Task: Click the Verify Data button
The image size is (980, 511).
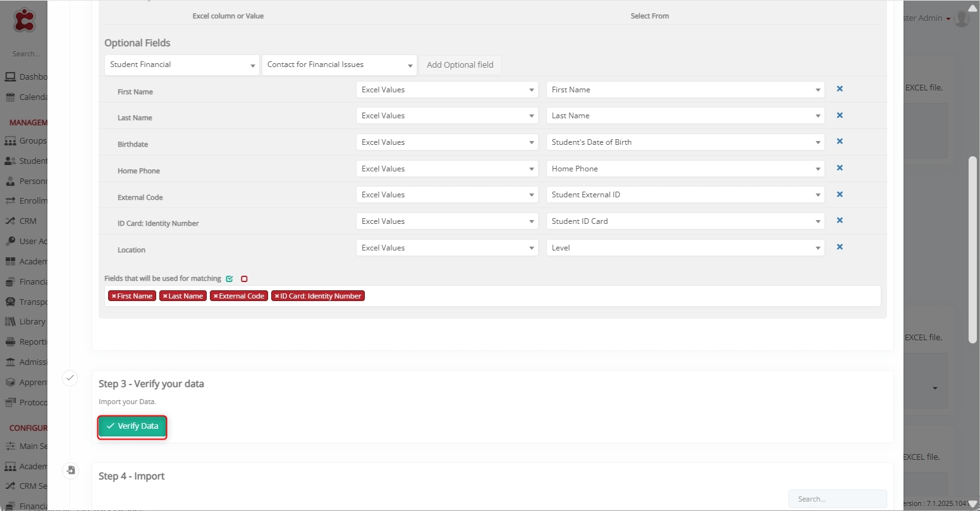Action: (132, 427)
